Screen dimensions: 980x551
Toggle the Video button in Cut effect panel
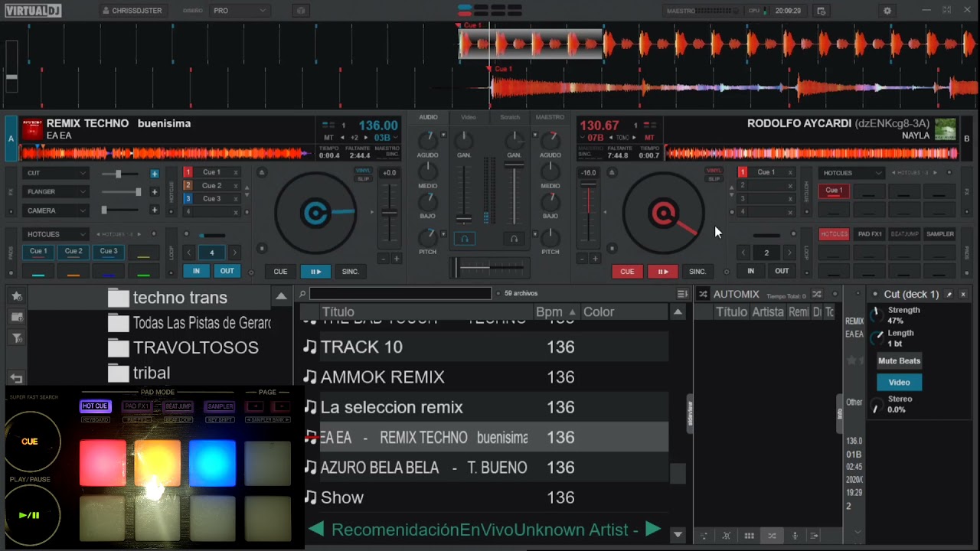(x=899, y=382)
